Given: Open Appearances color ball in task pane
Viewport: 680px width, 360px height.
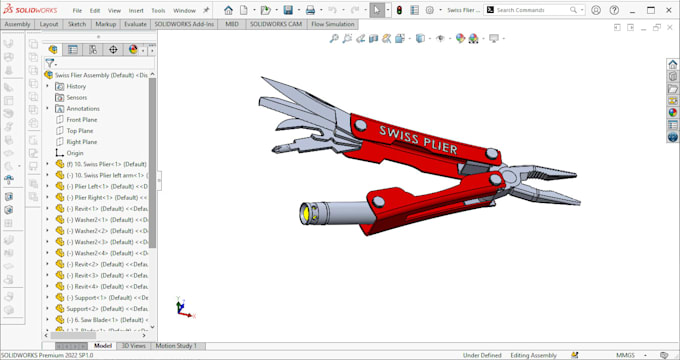Looking at the screenshot, I should pos(673,113).
